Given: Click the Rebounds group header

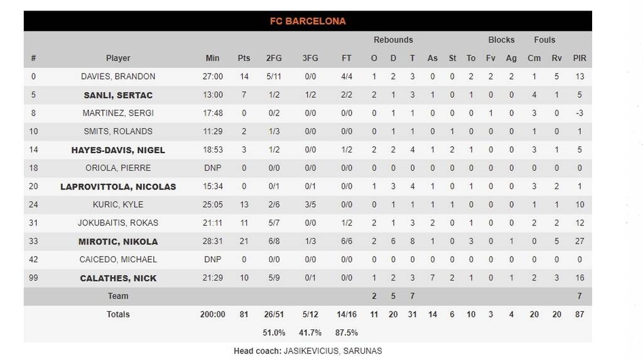Looking at the screenshot, I should click(393, 40).
